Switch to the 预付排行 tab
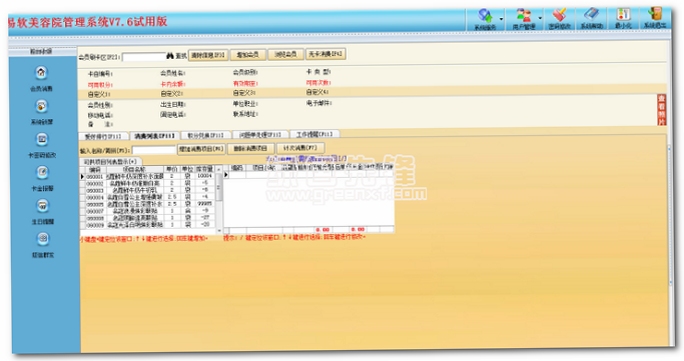 point(103,136)
